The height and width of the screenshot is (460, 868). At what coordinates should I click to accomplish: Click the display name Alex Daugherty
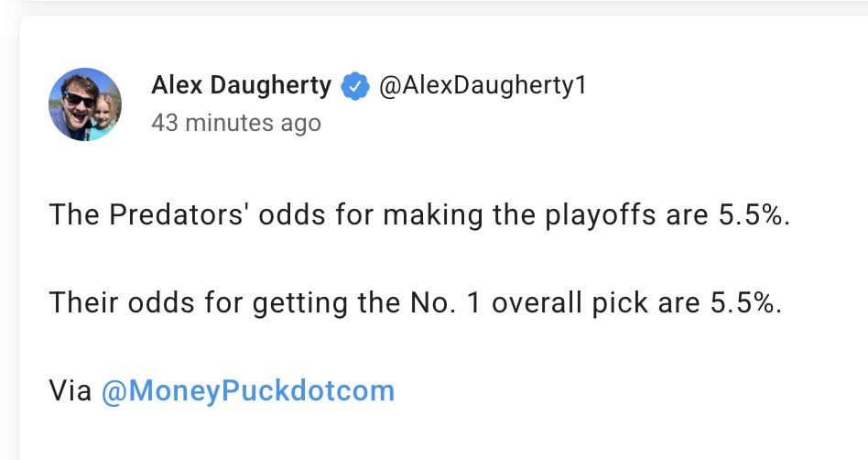[x=241, y=86]
